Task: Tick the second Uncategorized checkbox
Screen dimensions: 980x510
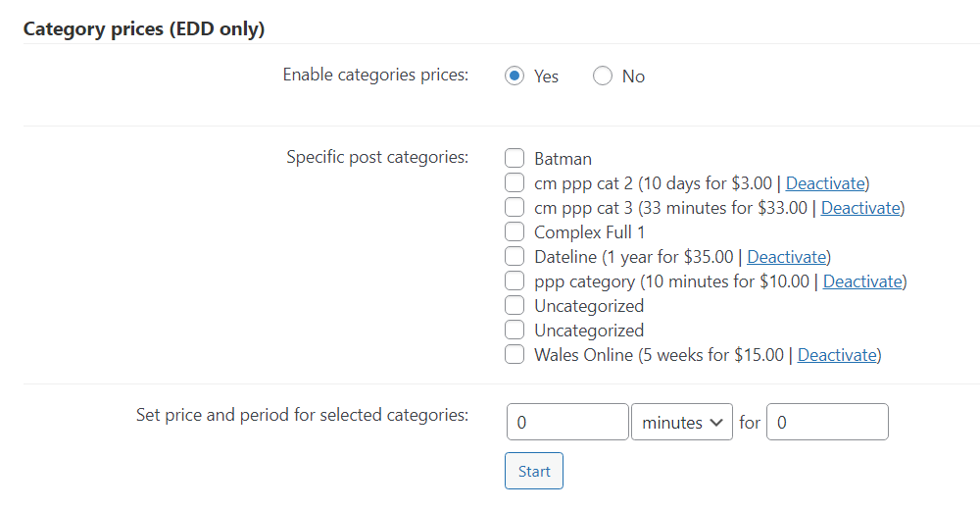Action: 514,330
